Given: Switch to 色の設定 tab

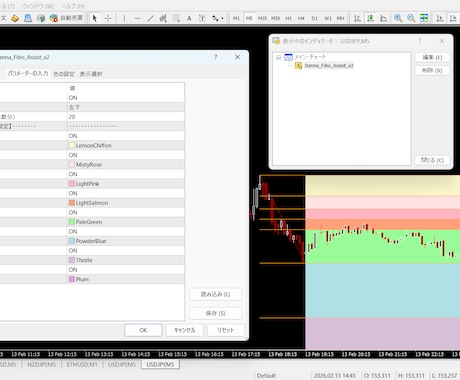Looking at the screenshot, I should pyautogui.click(x=64, y=74).
